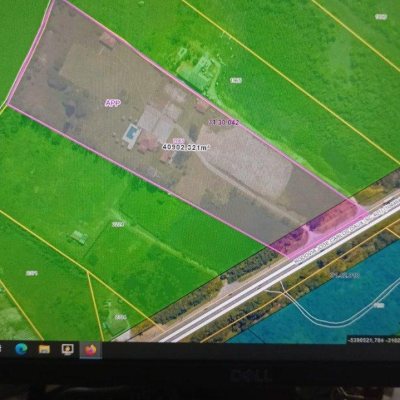
Task: Open File Explorer from the taskbar
Action: click(44, 349)
